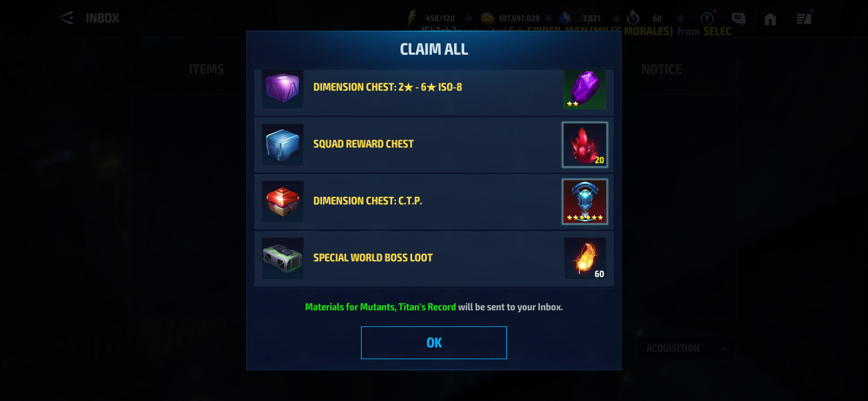The image size is (868, 401).
Task: Tap the red crystal reward icon showing 20
Action: [585, 145]
